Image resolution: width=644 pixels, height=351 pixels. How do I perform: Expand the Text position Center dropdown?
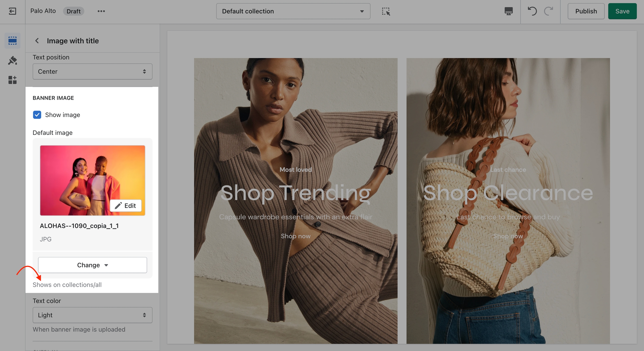(x=92, y=71)
